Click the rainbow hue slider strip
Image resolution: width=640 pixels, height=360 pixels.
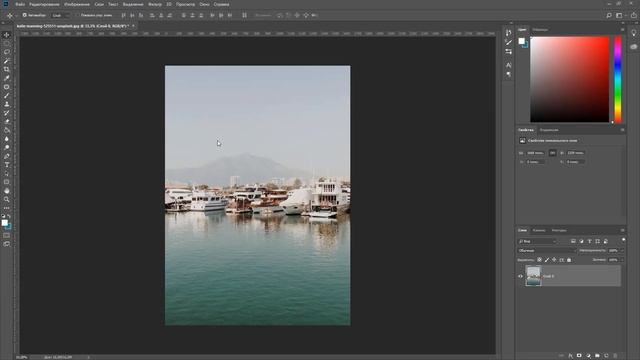(618, 79)
